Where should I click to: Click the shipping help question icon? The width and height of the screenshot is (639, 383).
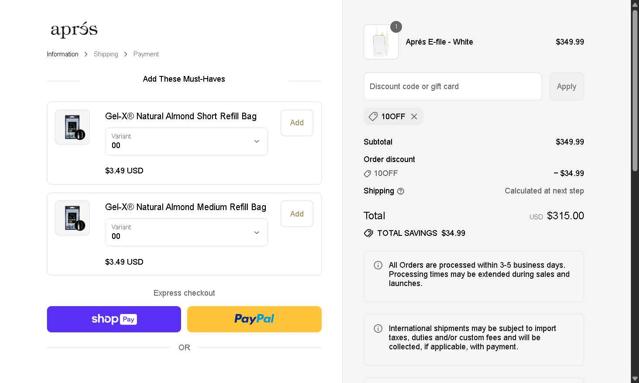[401, 191]
